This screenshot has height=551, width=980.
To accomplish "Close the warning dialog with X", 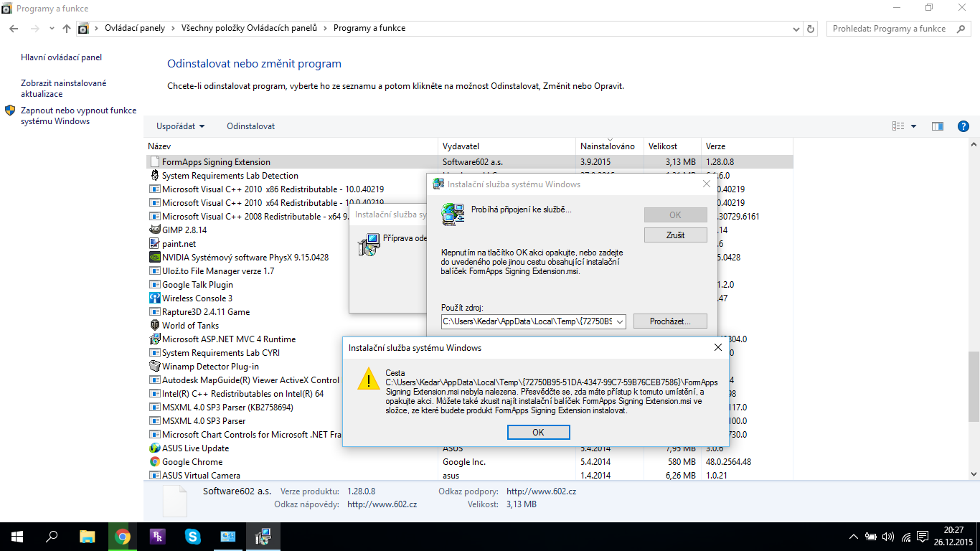I will (717, 348).
